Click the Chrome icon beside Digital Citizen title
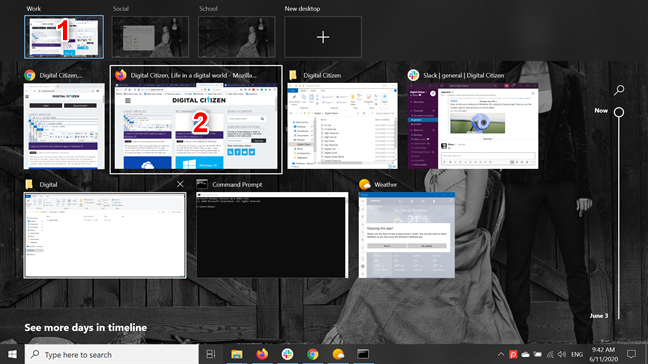 (x=29, y=75)
